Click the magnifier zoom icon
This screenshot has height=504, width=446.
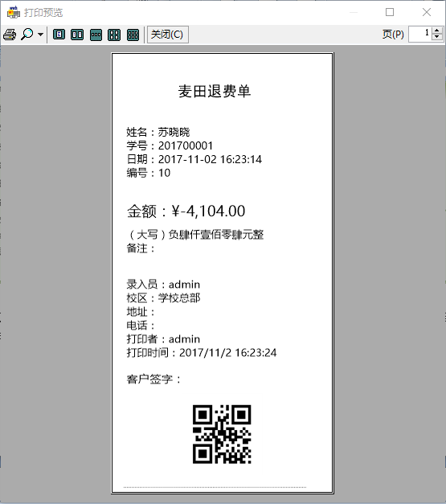(x=27, y=35)
